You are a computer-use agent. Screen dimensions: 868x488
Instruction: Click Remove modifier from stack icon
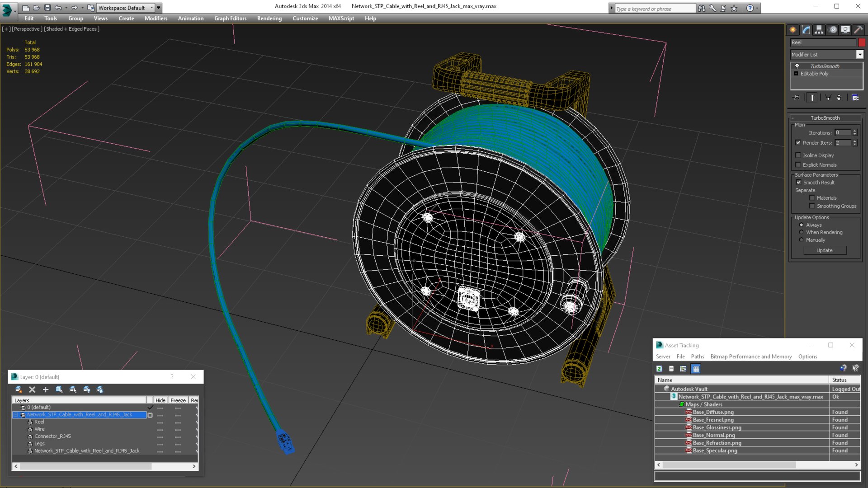pos(839,97)
